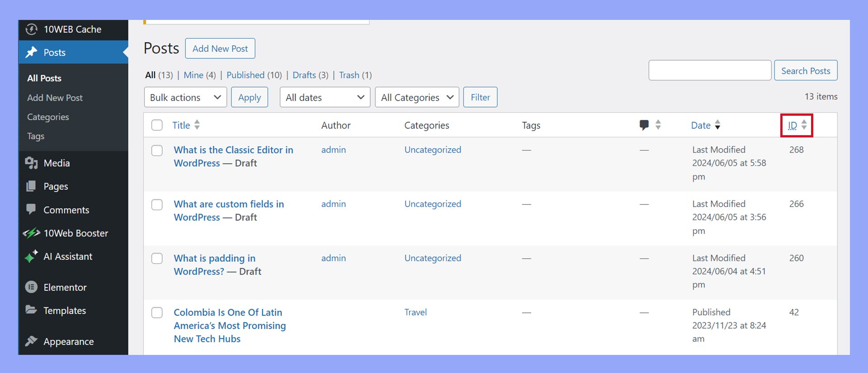Click the 10WEB Cache gauge icon
Viewport: 868px width, 373px height.
(31, 29)
